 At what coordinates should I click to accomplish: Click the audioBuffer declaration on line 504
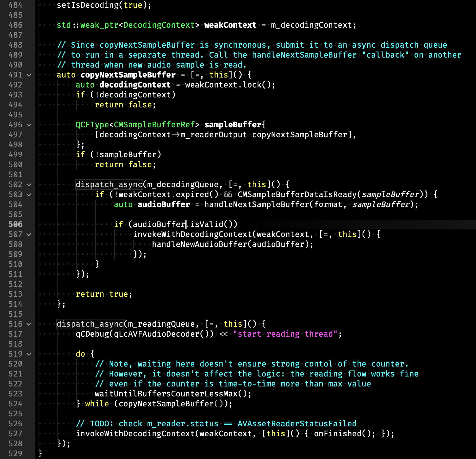click(164, 204)
